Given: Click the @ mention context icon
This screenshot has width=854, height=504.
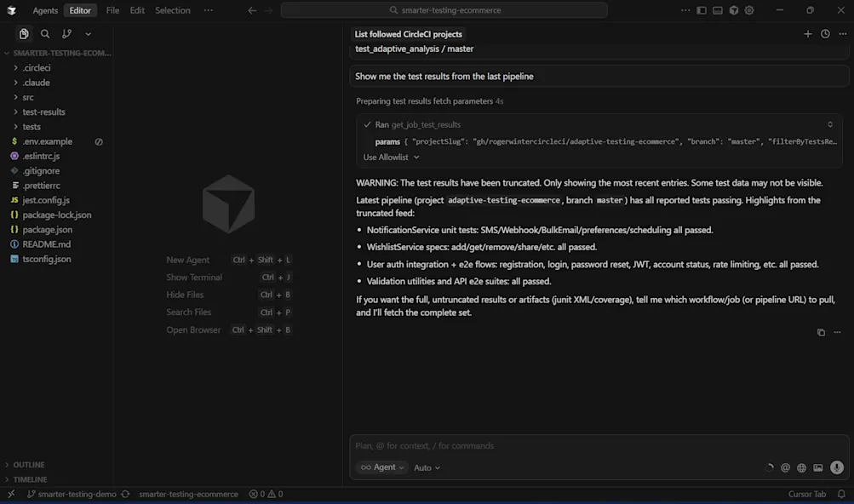Looking at the screenshot, I should click(x=785, y=467).
